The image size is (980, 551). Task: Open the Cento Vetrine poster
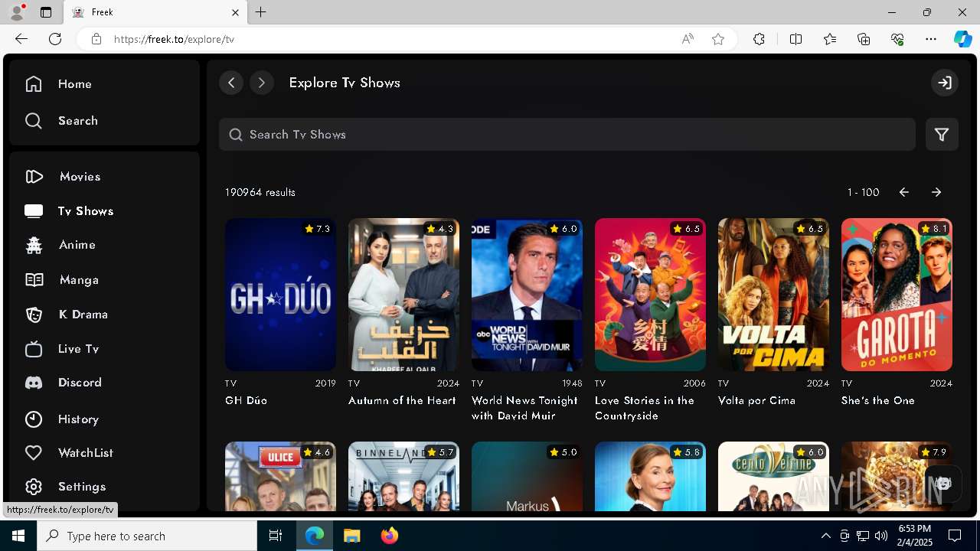point(773,476)
